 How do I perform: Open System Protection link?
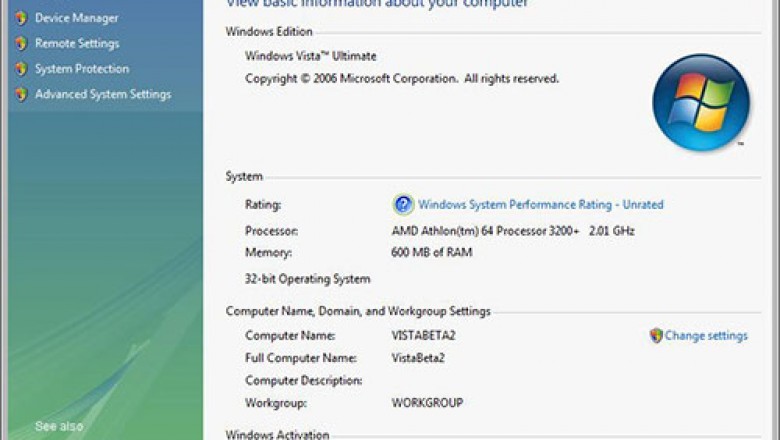pyautogui.click(x=82, y=69)
